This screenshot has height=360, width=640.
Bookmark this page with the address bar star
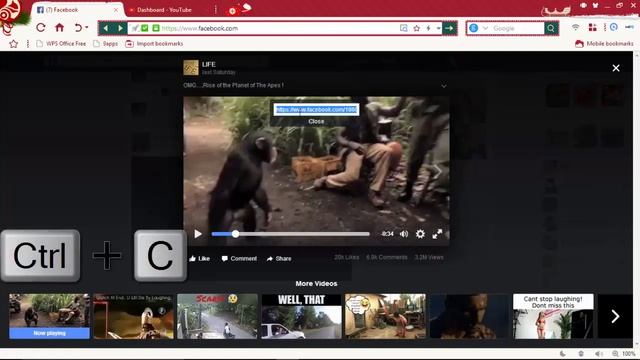416,28
